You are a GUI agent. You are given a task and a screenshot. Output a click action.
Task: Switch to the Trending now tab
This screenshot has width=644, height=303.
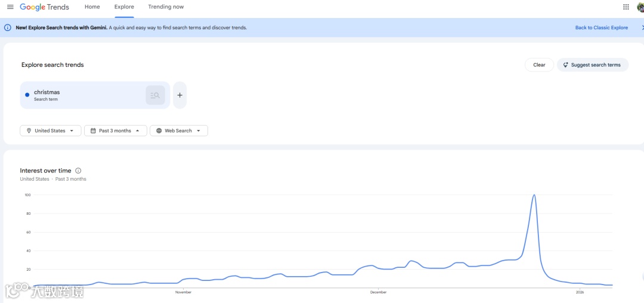coord(166,7)
